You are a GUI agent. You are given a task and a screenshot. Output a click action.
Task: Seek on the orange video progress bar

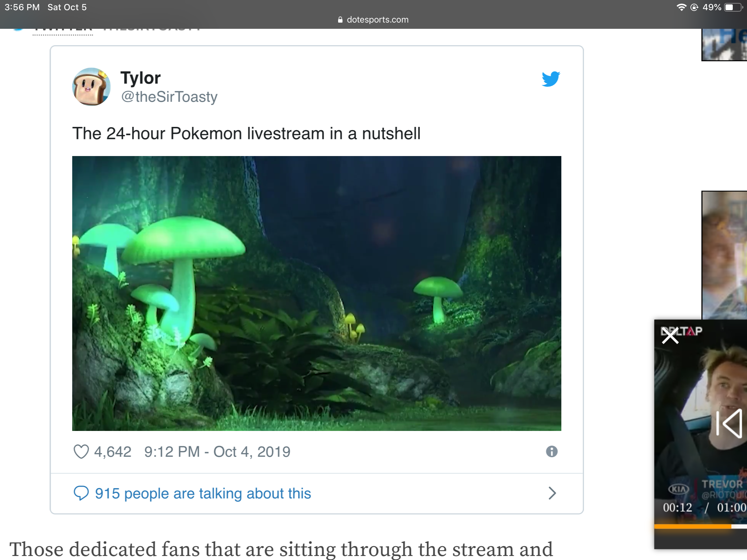[x=693, y=526]
